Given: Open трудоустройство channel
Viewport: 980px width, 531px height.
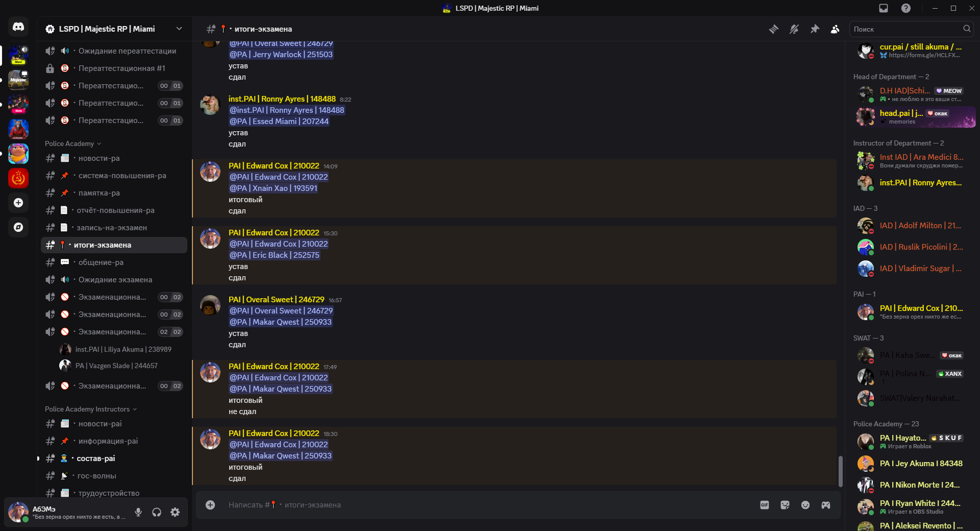Looking at the screenshot, I should (x=114, y=493).
